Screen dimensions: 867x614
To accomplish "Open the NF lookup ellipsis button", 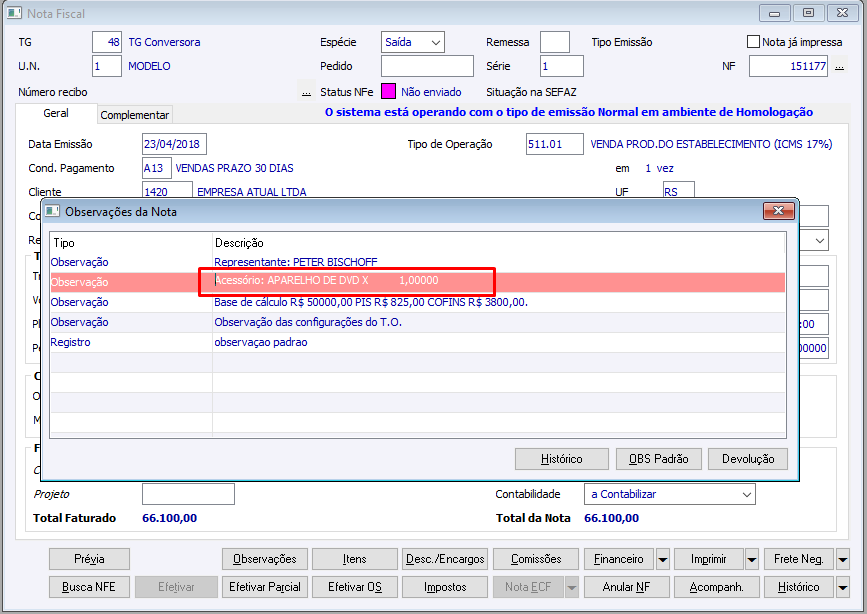I will point(839,66).
